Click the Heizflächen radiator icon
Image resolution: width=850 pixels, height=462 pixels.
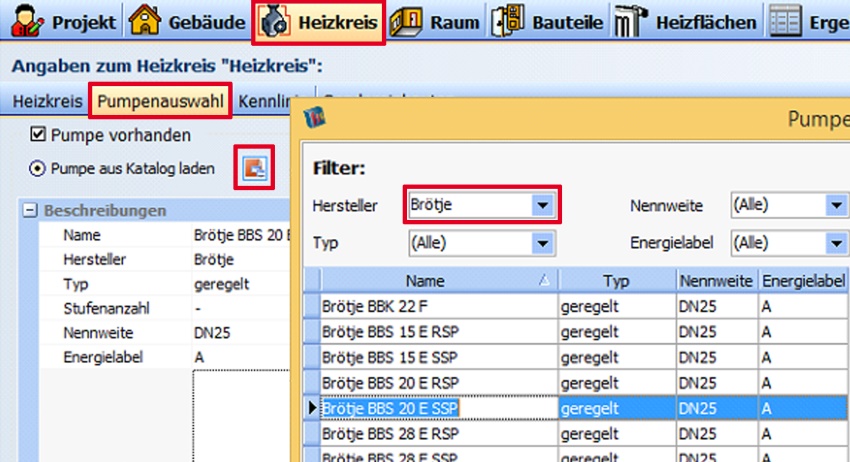tap(630, 22)
